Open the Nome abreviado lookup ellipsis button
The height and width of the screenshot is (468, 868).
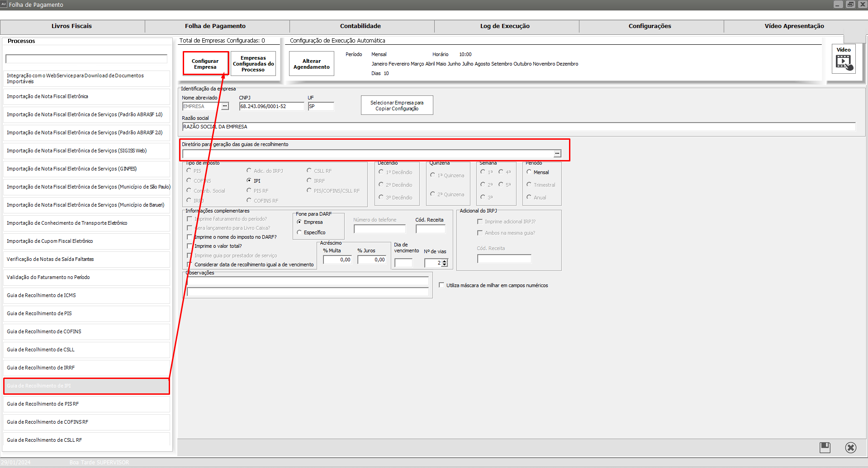(x=225, y=106)
